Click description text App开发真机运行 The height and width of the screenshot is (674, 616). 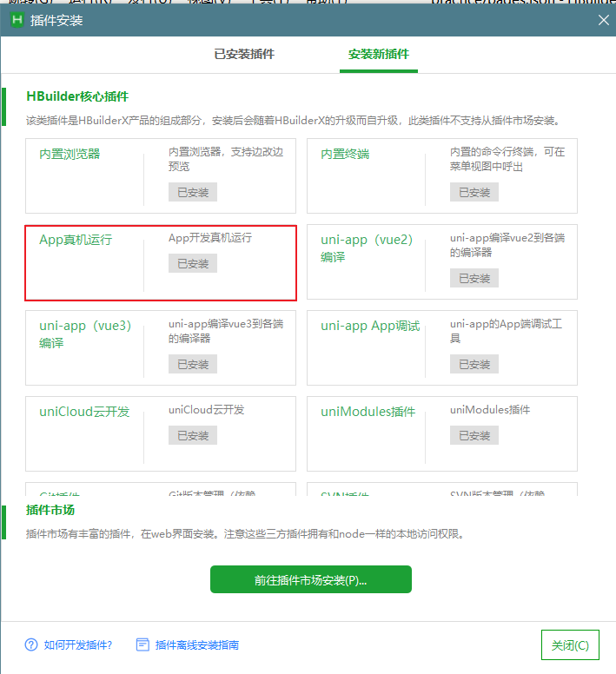click(210, 238)
